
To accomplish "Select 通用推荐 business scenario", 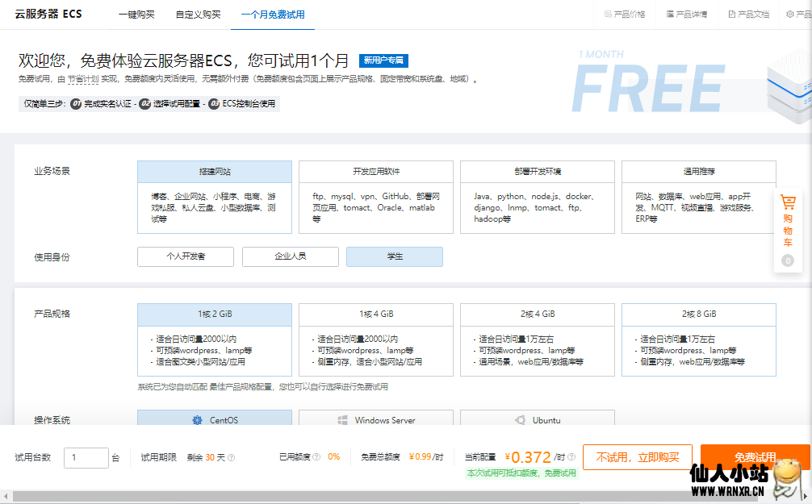I will pos(699,197).
